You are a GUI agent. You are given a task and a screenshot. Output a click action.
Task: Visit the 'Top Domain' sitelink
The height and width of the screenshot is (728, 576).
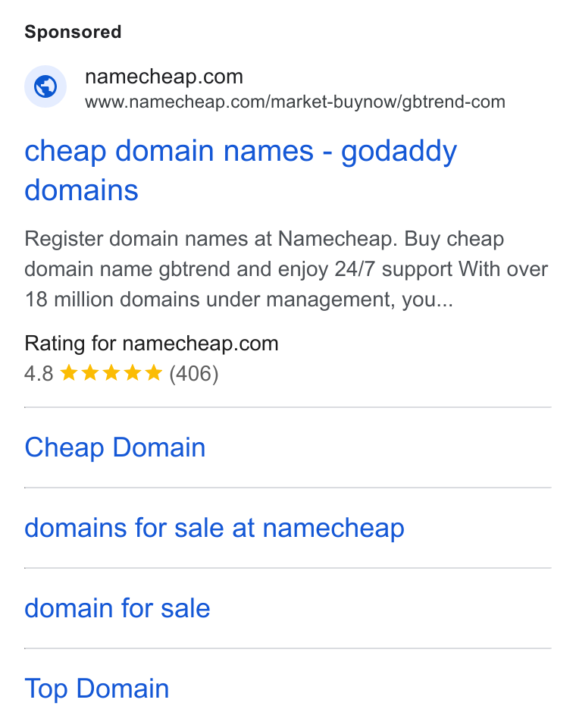(97, 689)
